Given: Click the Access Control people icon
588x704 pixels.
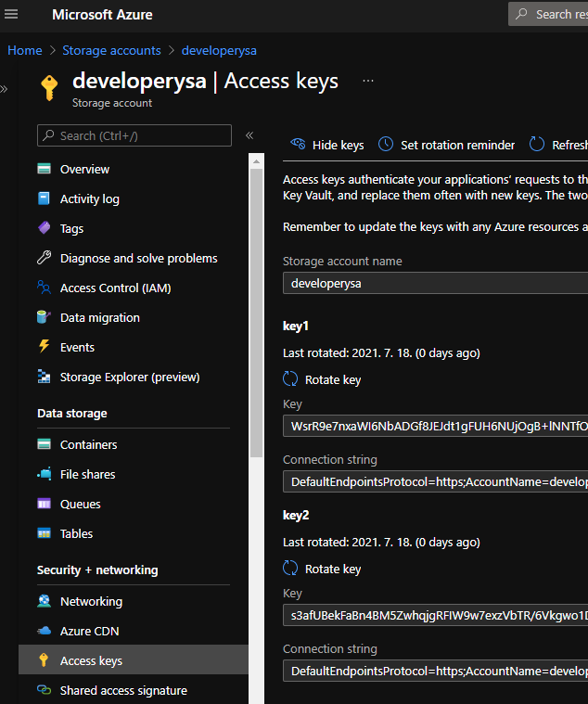Looking at the screenshot, I should click(44, 288).
